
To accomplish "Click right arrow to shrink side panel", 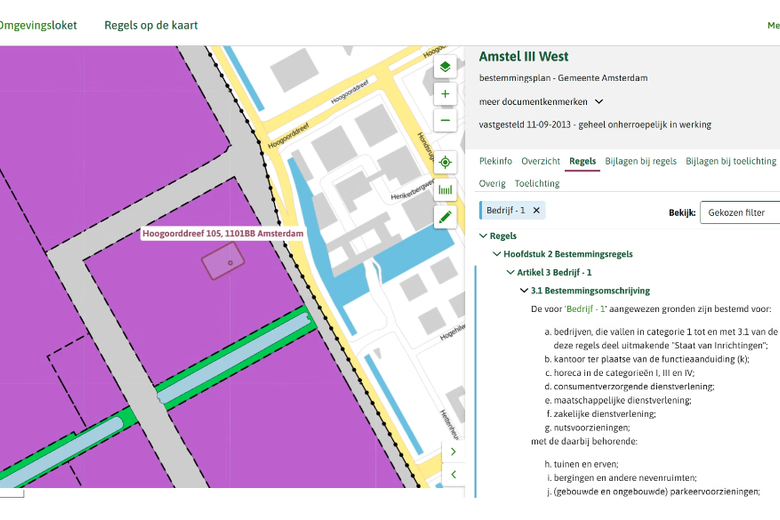I will [x=453, y=452].
